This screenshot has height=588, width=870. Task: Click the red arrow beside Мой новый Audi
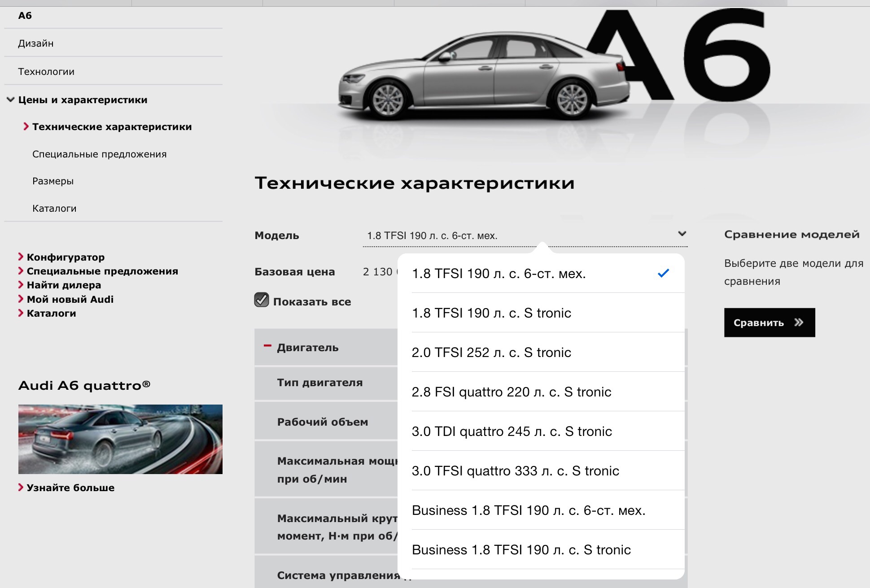point(21,299)
